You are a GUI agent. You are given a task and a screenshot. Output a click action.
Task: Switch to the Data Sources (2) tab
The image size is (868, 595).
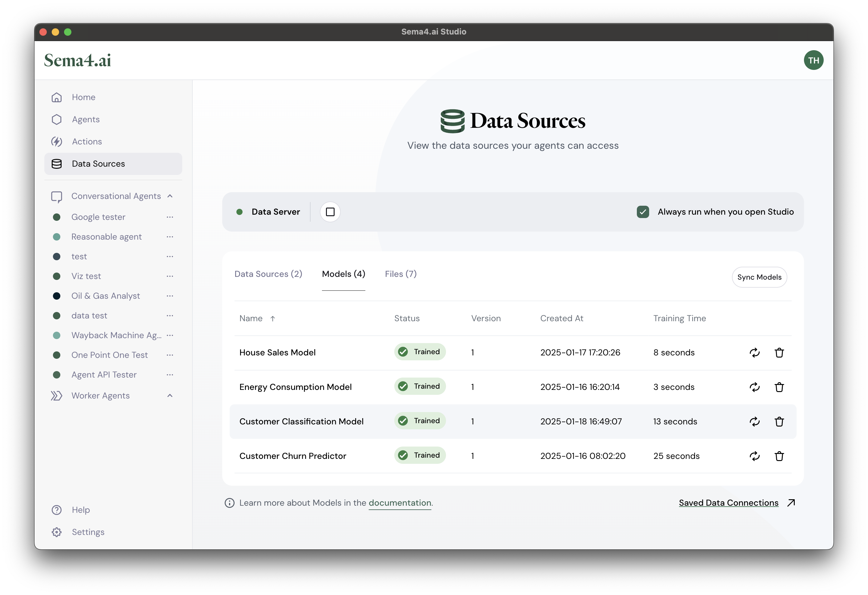(x=268, y=274)
